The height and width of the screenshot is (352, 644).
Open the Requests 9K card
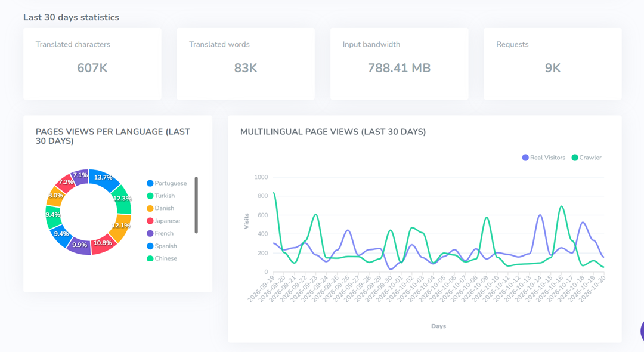[552, 64]
